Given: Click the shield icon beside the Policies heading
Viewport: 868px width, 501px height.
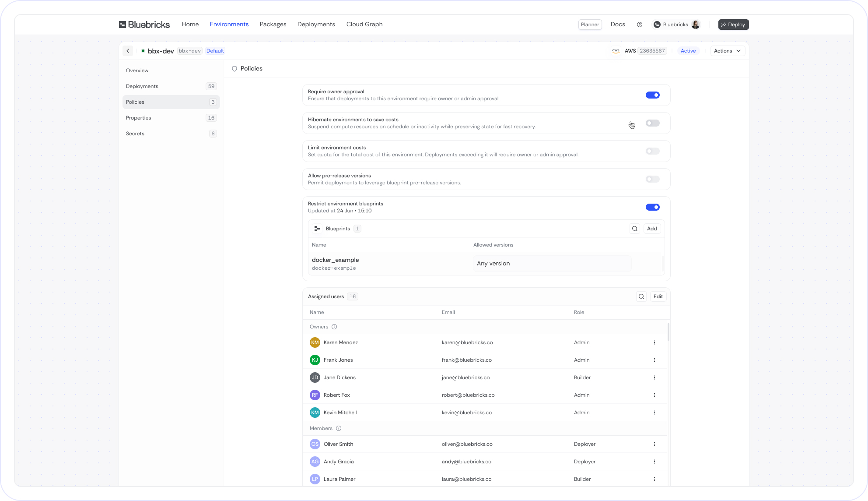Looking at the screenshot, I should click(235, 69).
